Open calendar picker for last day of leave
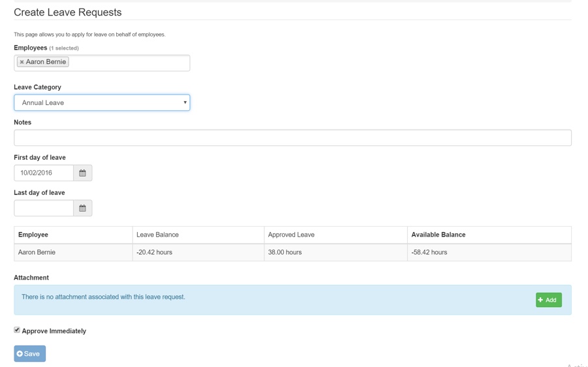This screenshot has height=367, width=588. click(82, 208)
